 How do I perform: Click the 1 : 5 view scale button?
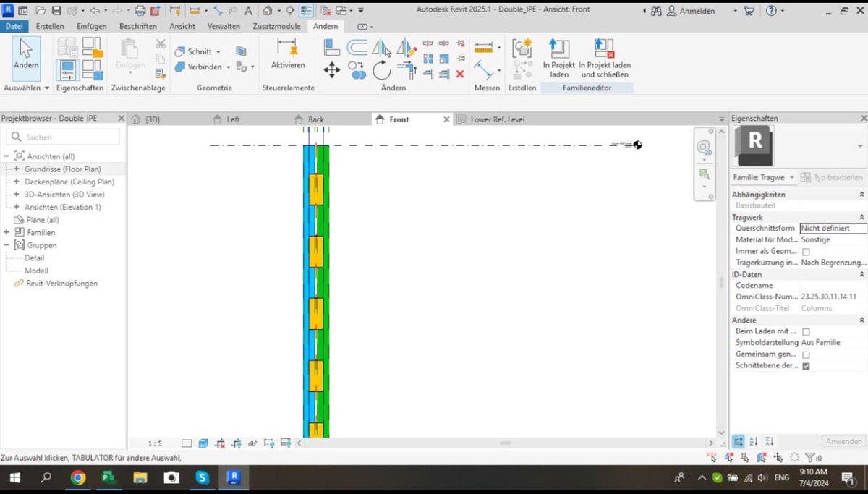156,443
